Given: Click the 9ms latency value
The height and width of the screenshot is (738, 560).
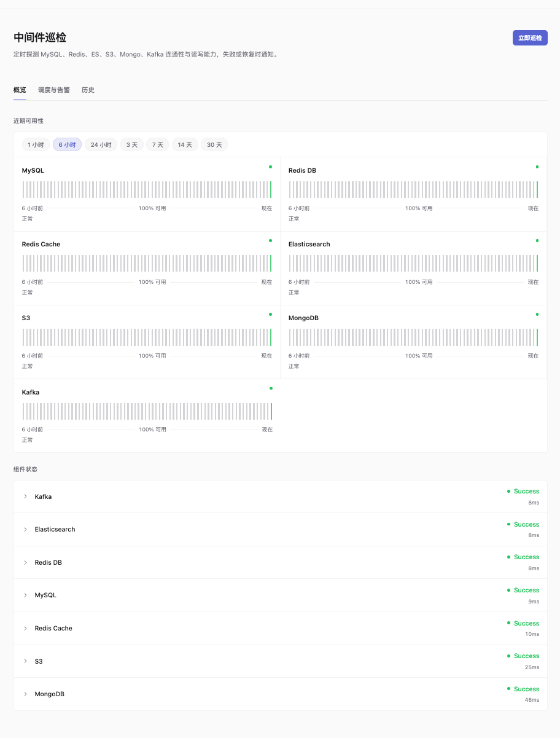Looking at the screenshot, I should tap(534, 601).
